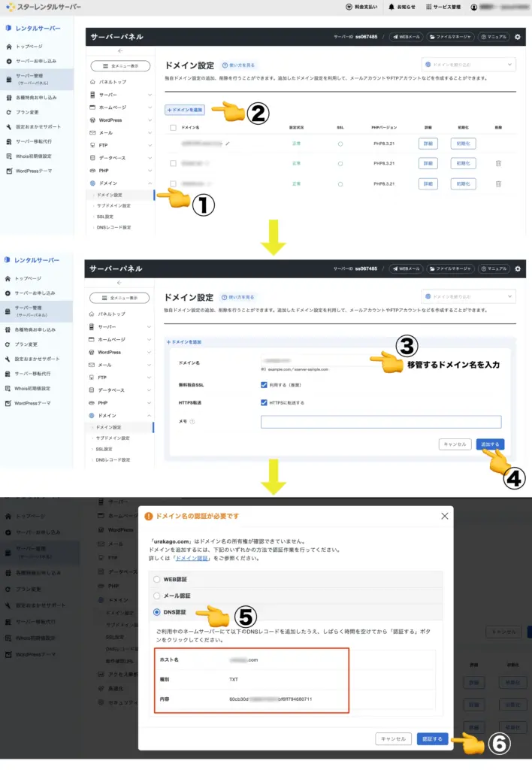The image size is (532, 770).
Task: Open ファイルマネージャ on the domain list screen
Action: coord(450,37)
